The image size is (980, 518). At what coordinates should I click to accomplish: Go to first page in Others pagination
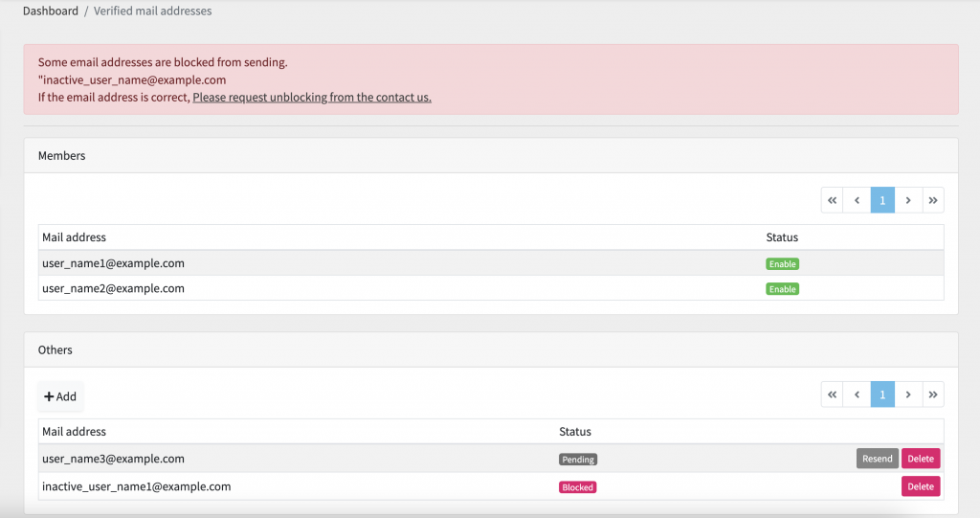pos(832,394)
